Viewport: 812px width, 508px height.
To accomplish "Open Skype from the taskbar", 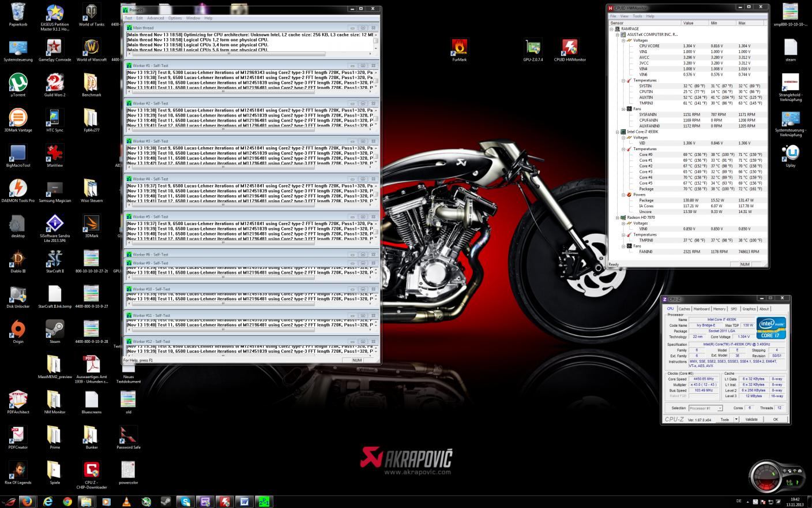I will point(185,502).
